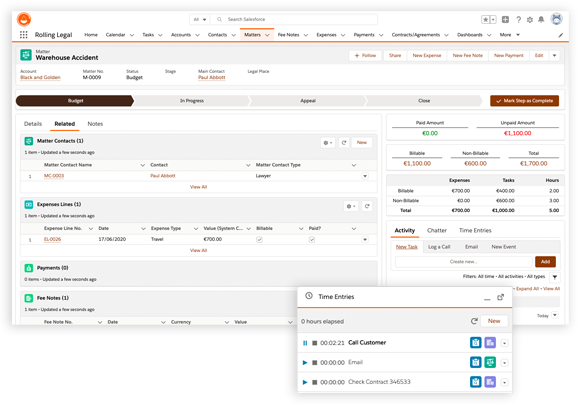
Task: Open the record actions dropdown beside Edit
Action: click(x=554, y=56)
